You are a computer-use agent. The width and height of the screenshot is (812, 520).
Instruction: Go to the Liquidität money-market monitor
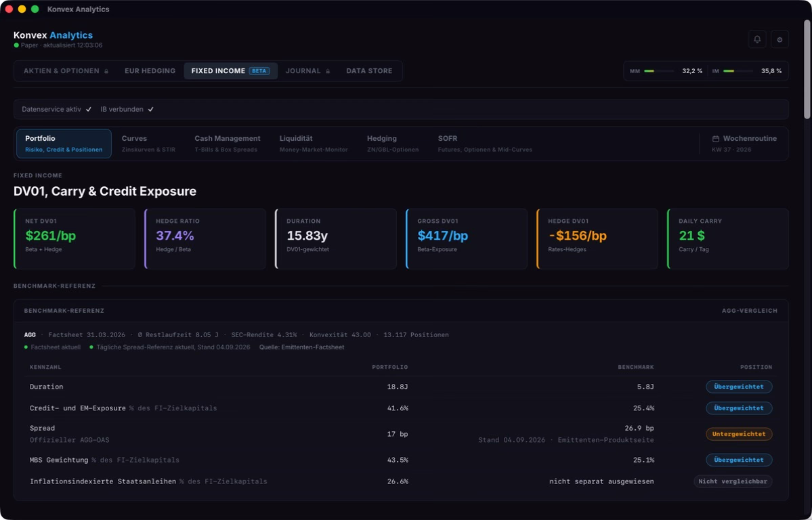click(314, 144)
